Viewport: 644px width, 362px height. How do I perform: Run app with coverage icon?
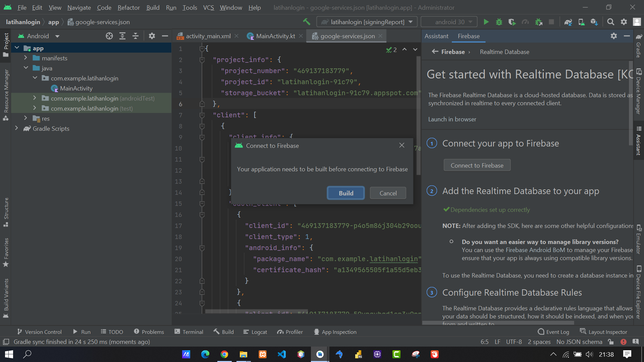tap(512, 22)
